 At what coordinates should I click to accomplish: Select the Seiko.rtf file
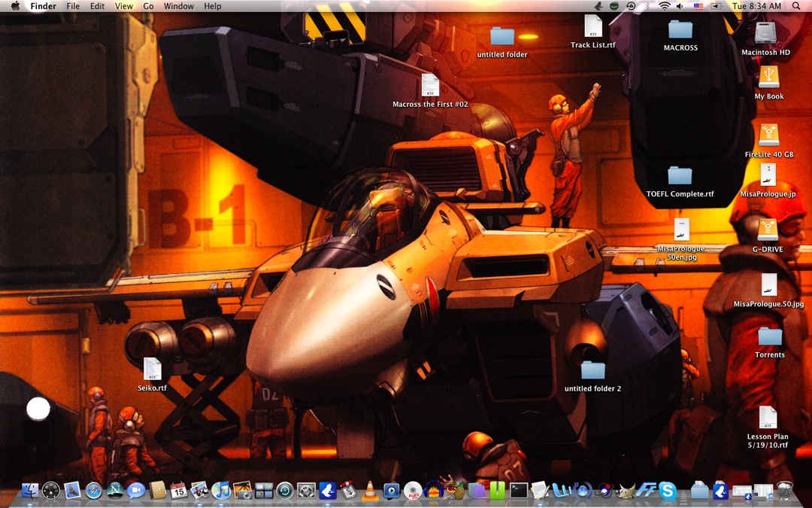click(x=152, y=369)
